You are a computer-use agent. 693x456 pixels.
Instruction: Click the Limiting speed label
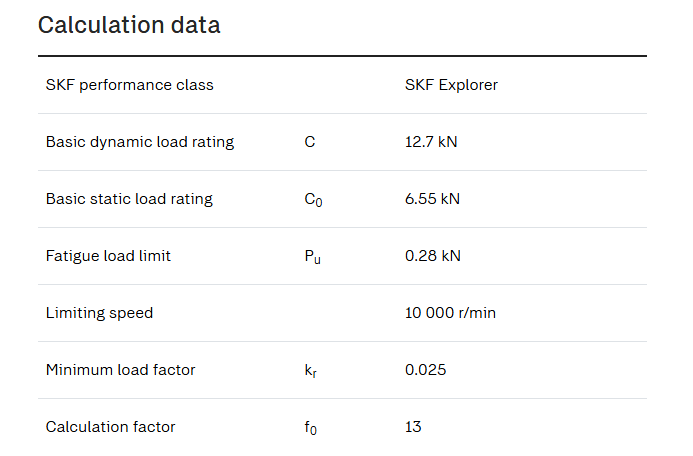[x=99, y=313]
